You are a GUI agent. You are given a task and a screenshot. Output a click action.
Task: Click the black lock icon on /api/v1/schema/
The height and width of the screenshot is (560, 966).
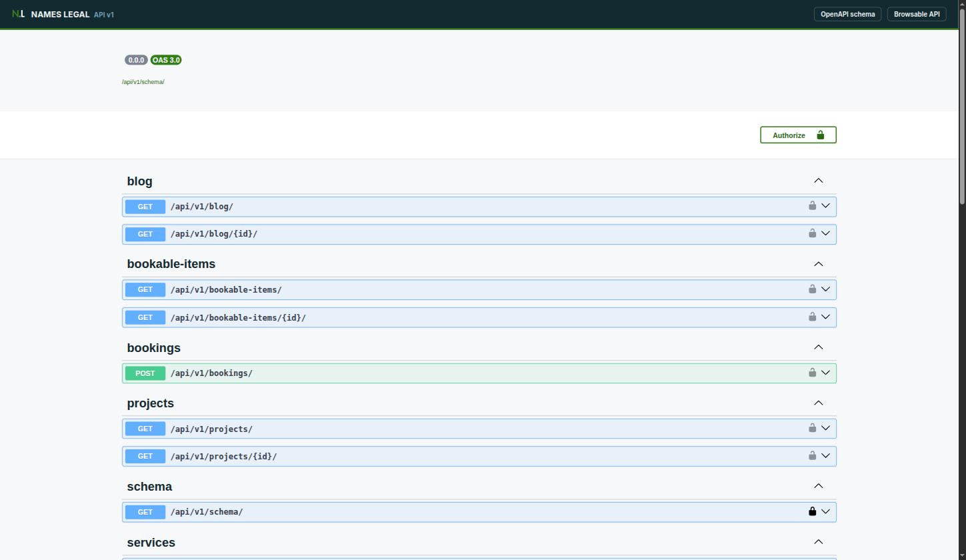click(x=812, y=511)
